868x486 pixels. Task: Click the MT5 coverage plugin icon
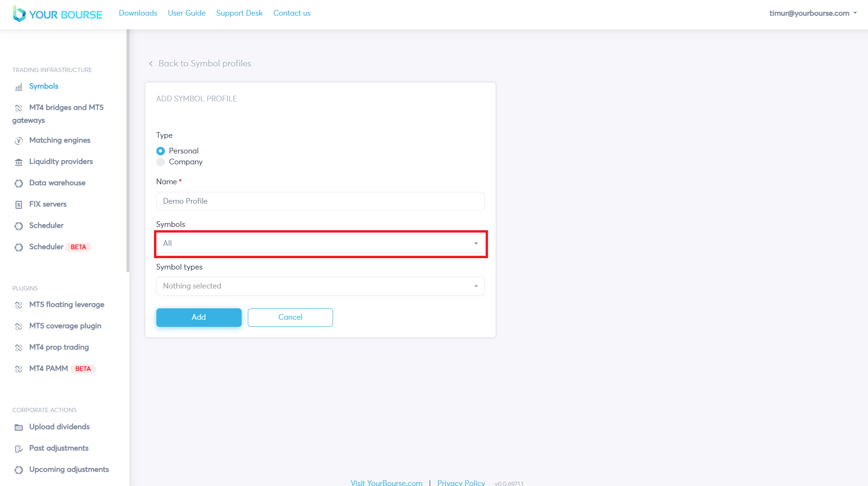click(x=19, y=326)
